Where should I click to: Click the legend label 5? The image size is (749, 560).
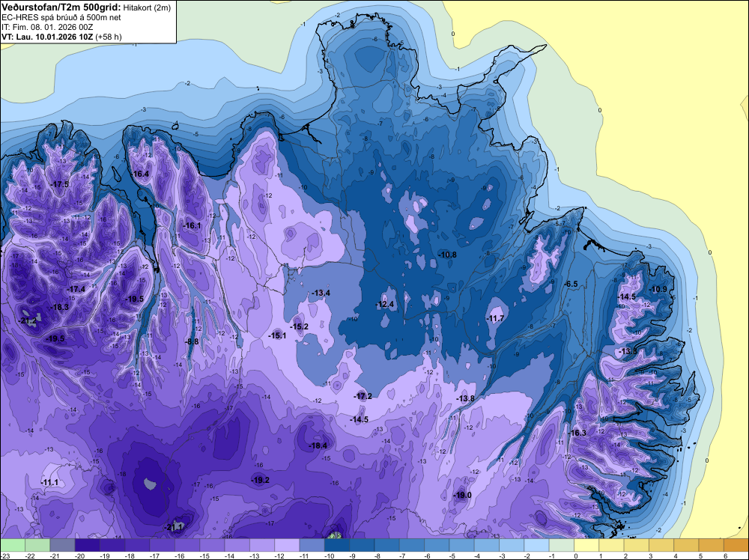point(700,556)
